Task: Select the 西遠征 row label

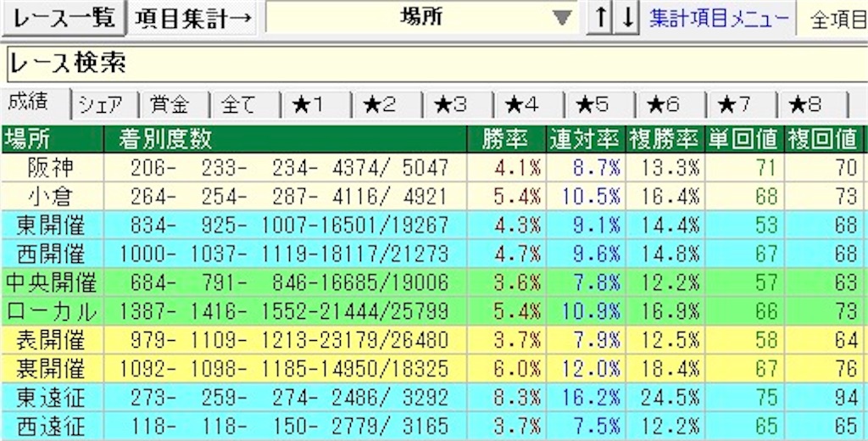Action: (52, 427)
